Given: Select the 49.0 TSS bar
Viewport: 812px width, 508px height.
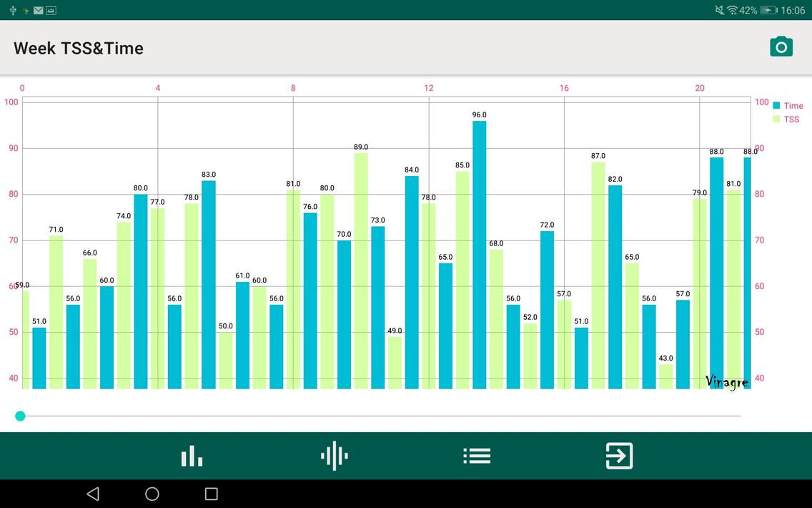Looking at the screenshot, I should [395, 363].
